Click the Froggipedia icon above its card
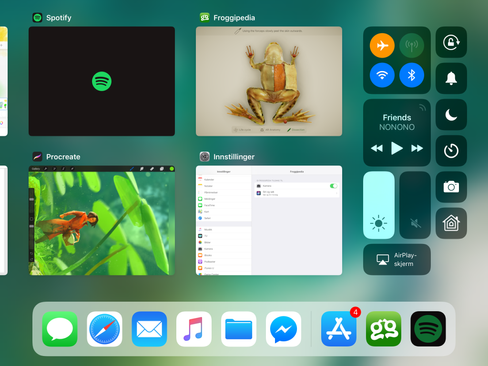Image resolution: width=488 pixels, height=366 pixels. (x=204, y=17)
